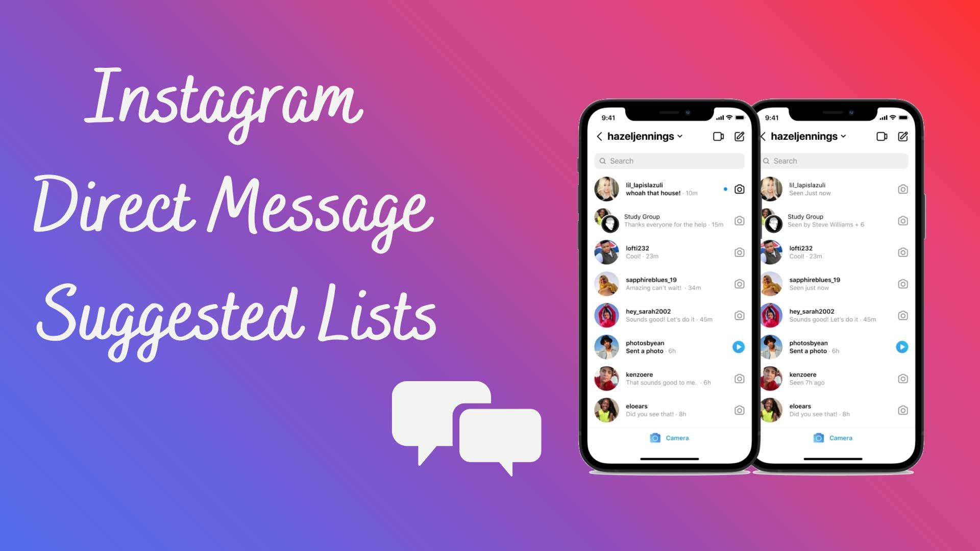Open the Search bar in DMs
Image resolution: width=980 pixels, height=551 pixels.
click(x=668, y=160)
